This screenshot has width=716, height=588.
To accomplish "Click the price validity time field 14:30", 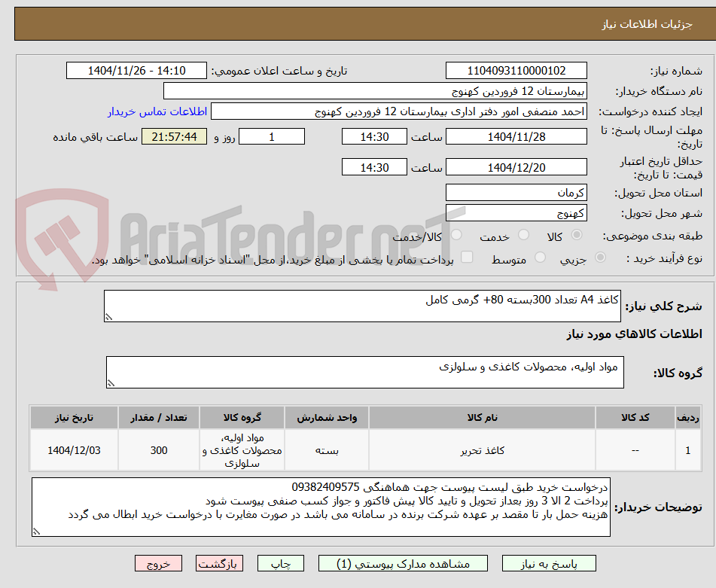I will 374,167.
